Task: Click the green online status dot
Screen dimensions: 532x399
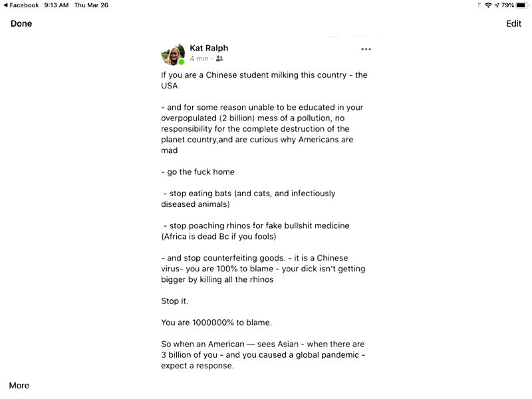Action: (x=182, y=62)
